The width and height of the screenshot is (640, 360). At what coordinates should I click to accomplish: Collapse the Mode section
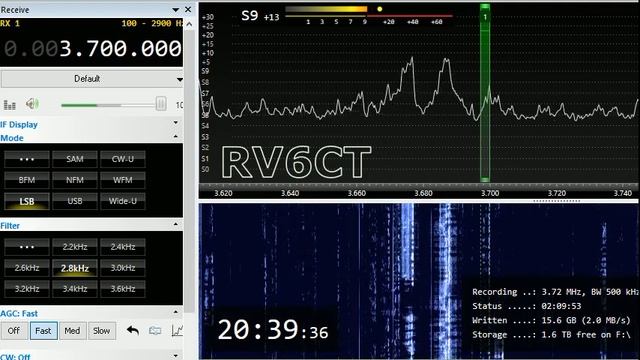pyautogui.click(x=176, y=136)
